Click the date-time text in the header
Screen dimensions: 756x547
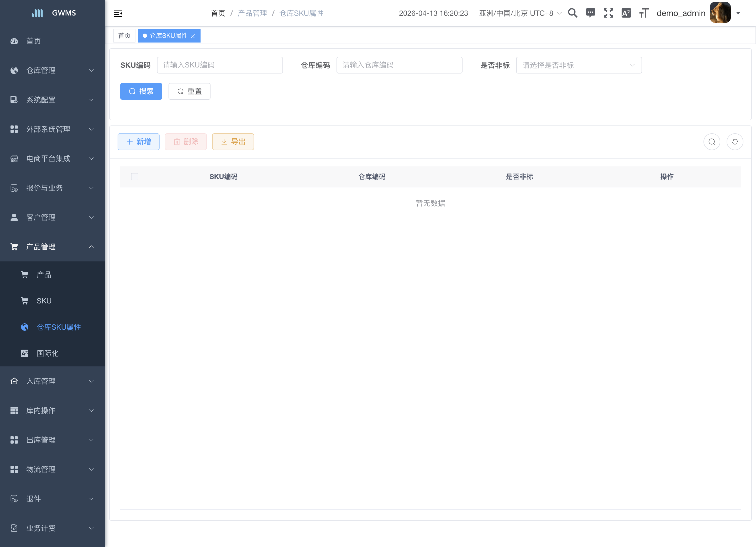point(433,13)
